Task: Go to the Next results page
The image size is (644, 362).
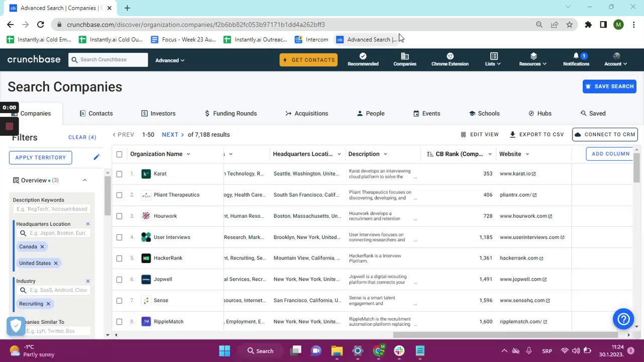Action: [173, 135]
